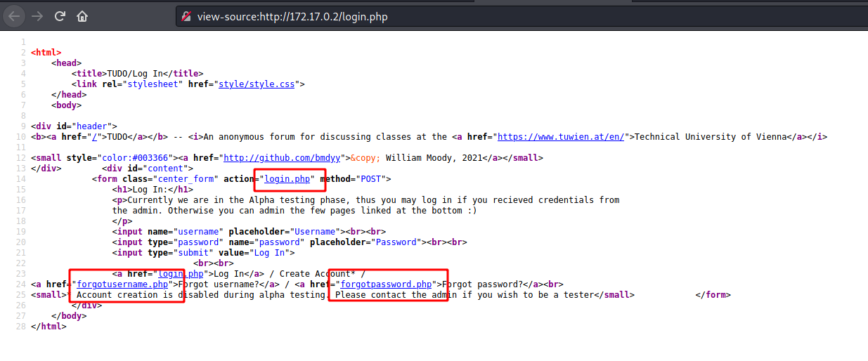This screenshot has width=868, height=361.
Task: Click the "Password" placeholder value
Action: (396, 242)
